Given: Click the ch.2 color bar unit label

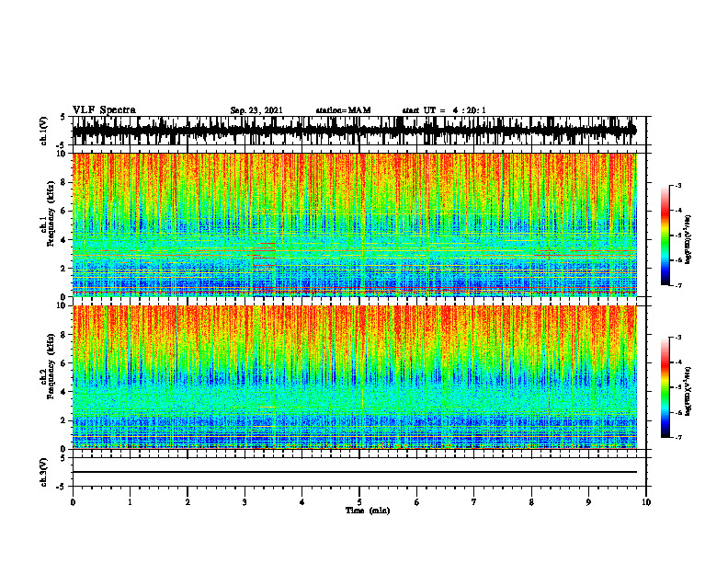Looking at the screenshot, I should click(x=688, y=391).
